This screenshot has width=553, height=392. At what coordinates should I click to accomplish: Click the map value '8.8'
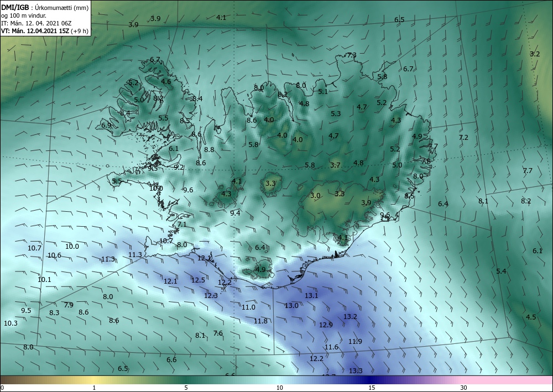coord(209,149)
